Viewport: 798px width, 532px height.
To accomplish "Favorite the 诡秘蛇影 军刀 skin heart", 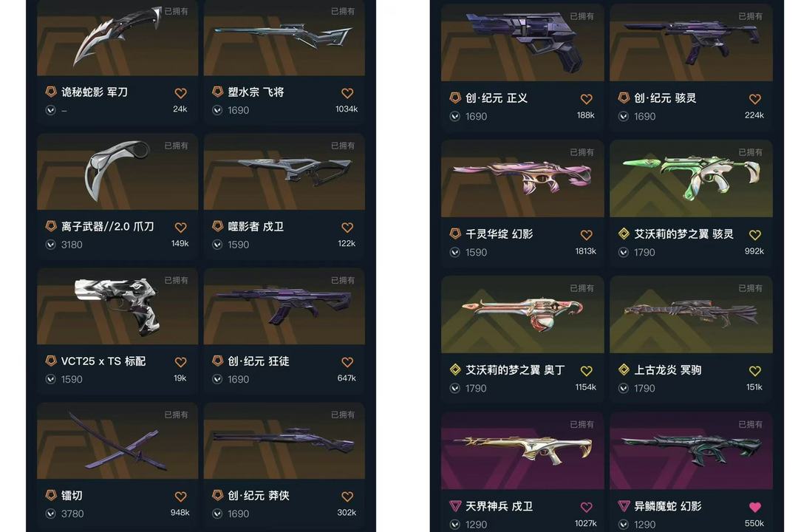I will [x=181, y=94].
